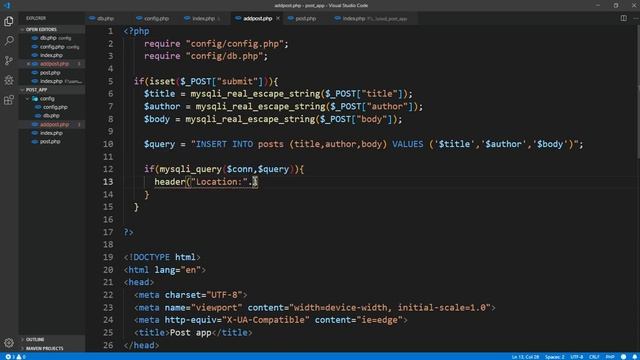640x360 pixels.
Task: Click the Spaces: 2 indentation status item
Action: click(555, 357)
